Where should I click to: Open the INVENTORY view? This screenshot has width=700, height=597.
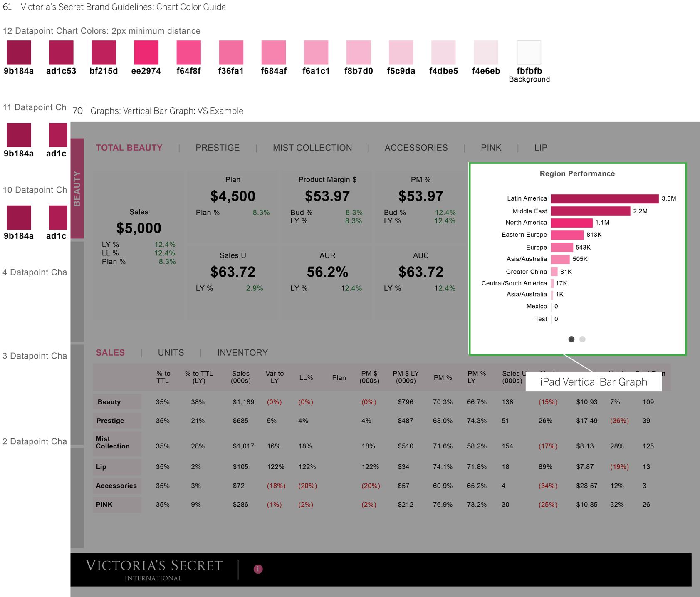tap(242, 352)
